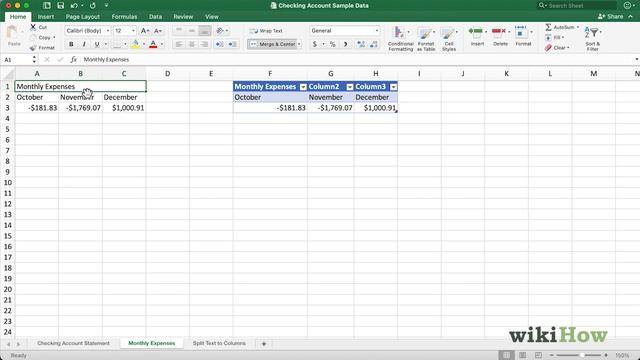Increase font size with large A icon
This screenshot has height=360, width=640.
pos(144,31)
